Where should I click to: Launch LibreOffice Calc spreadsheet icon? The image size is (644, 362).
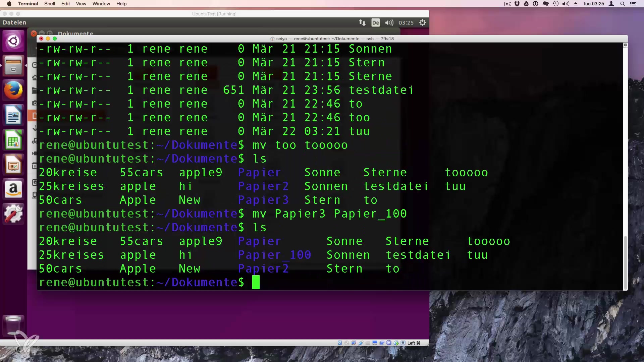click(13, 140)
